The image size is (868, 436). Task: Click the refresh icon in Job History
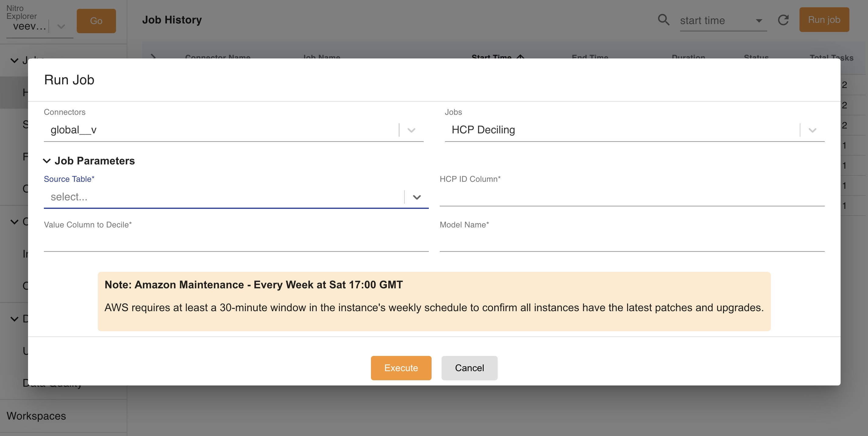coord(783,20)
